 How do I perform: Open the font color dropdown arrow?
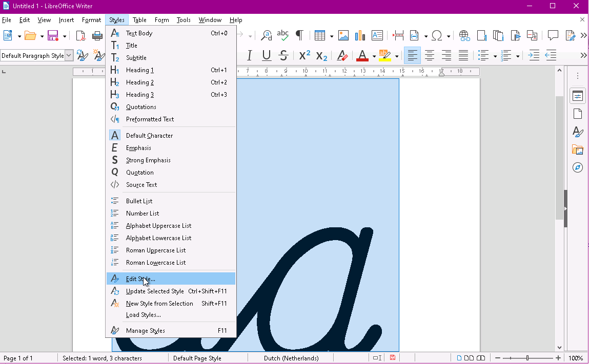374,56
